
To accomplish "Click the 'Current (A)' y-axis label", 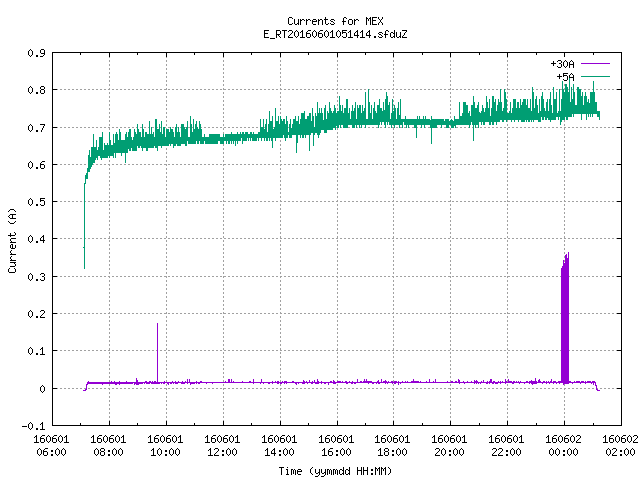I will click(12, 240).
